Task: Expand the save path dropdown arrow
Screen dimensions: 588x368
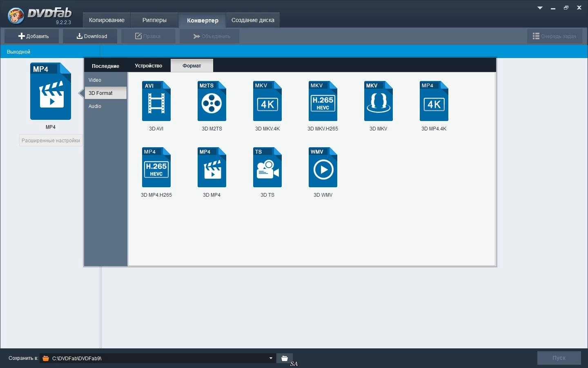Action: point(271,358)
